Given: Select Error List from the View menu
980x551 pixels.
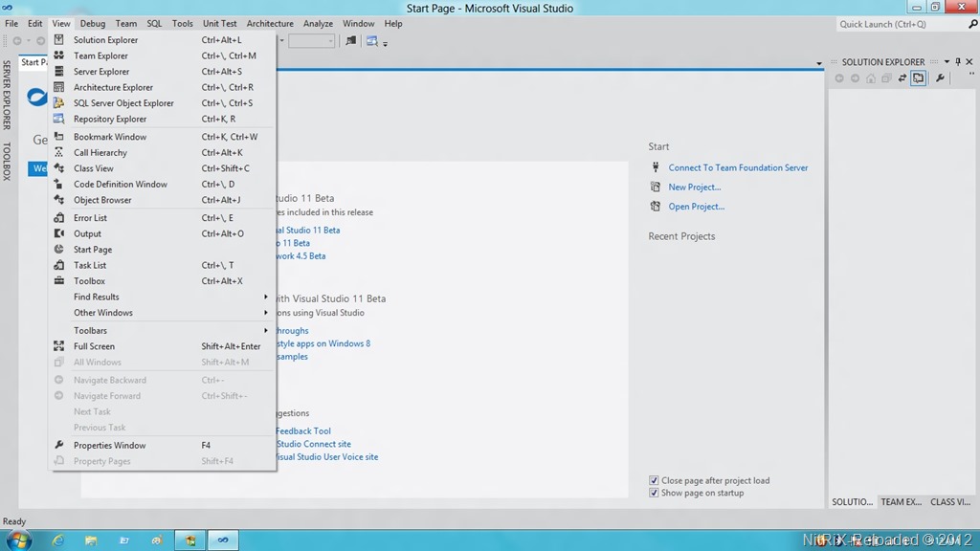Looking at the screenshot, I should [91, 218].
